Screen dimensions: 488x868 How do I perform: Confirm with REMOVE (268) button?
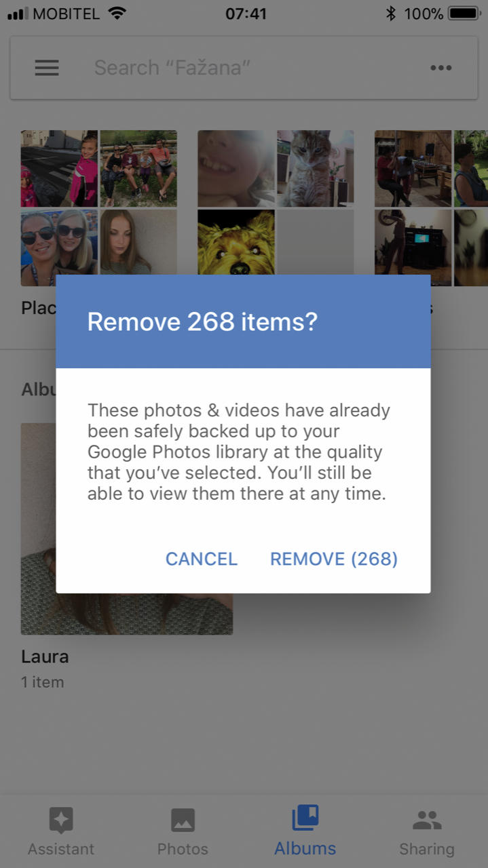334,559
